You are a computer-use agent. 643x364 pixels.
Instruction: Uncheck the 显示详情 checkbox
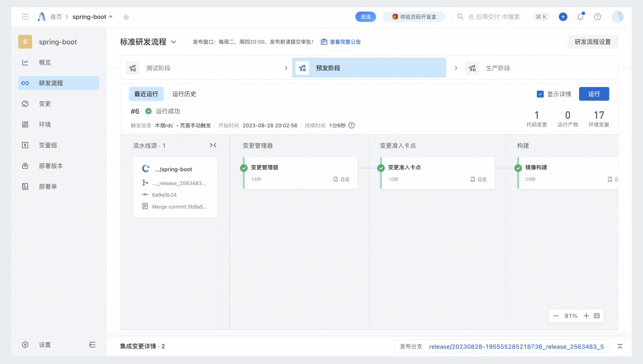pos(540,94)
